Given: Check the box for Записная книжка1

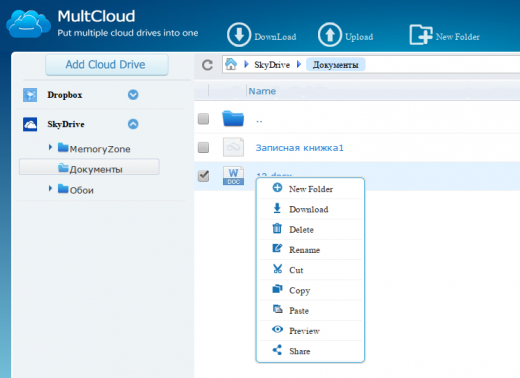Looking at the screenshot, I should pos(203,147).
